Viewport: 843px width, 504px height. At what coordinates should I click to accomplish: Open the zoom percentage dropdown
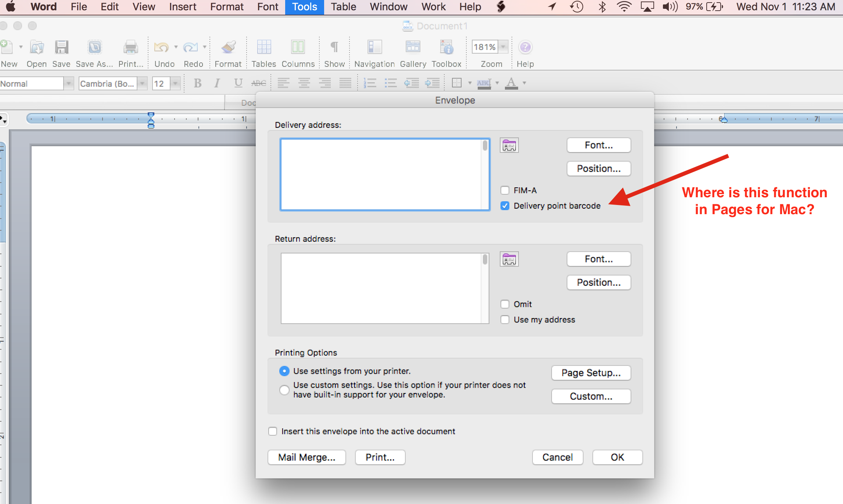[504, 47]
